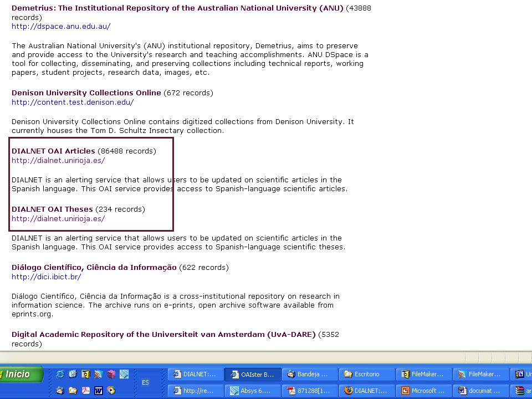Viewport: 532px width, 399px height.
Task: Open the Thunderbird mail quick launch icon
Action: [60, 390]
